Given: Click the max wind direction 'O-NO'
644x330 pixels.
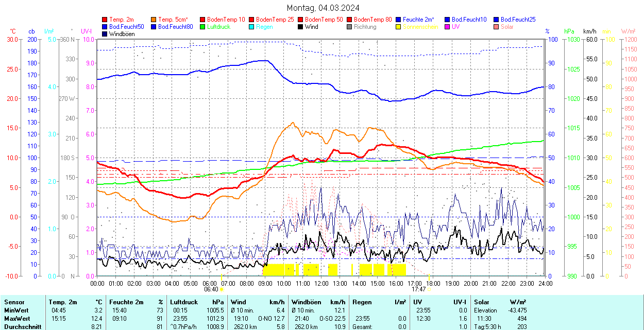Looking at the screenshot, I should click(265, 319).
